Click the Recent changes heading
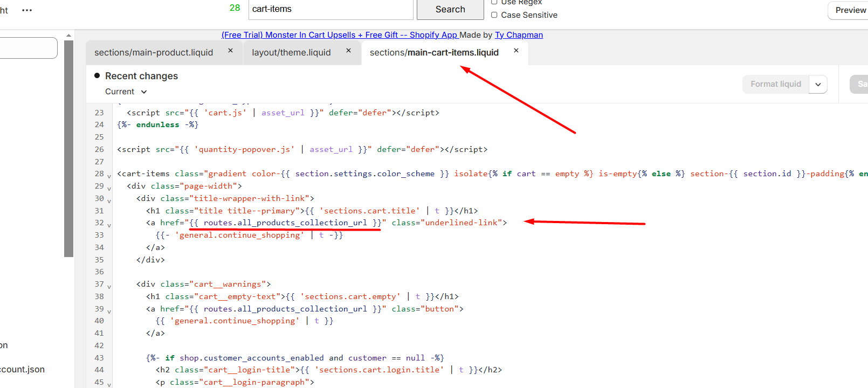This screenshot has width=868, height=388. click(141, 76)
